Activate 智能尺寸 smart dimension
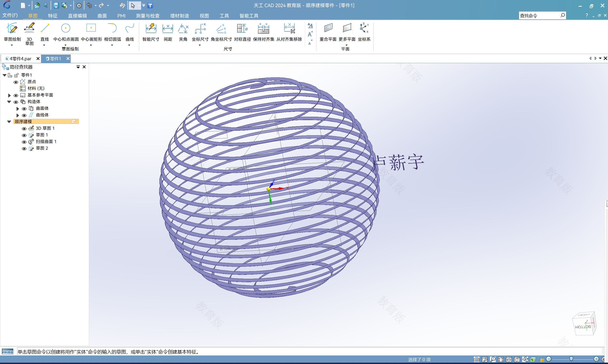608x364 pixels. (x=151, y=32)
